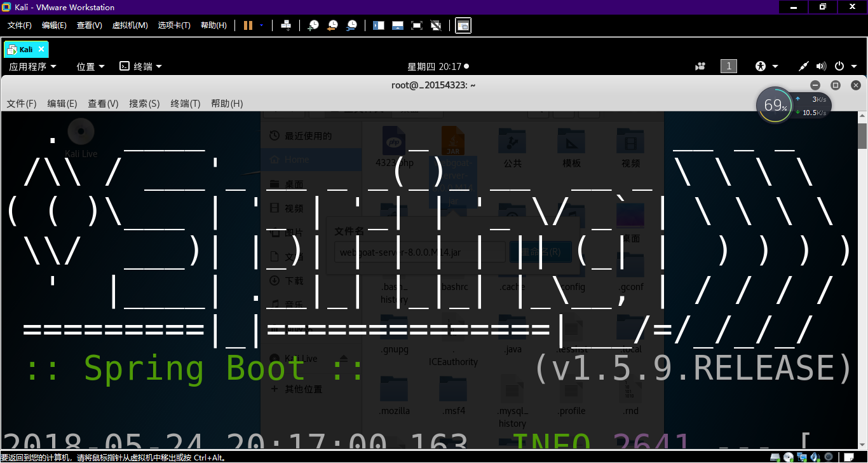
Task: Open the VMware 文件(F) menu
Action: point(20,25)
